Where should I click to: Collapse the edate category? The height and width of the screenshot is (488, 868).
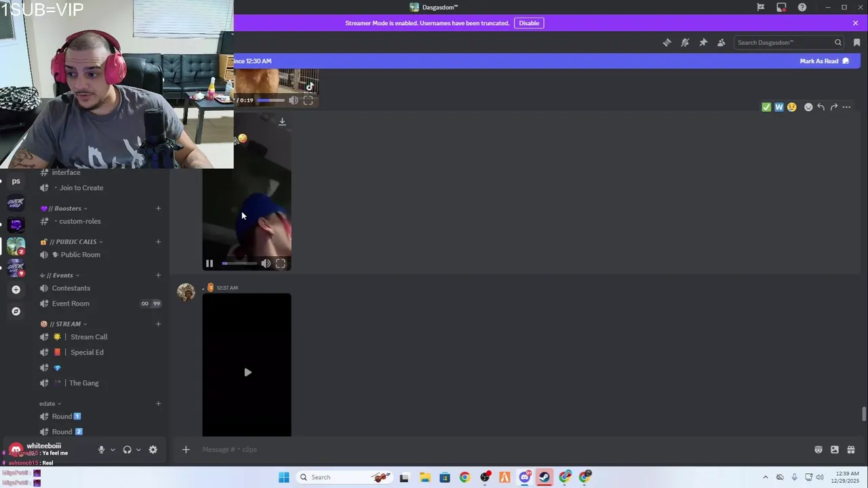[x=50, y=403]
